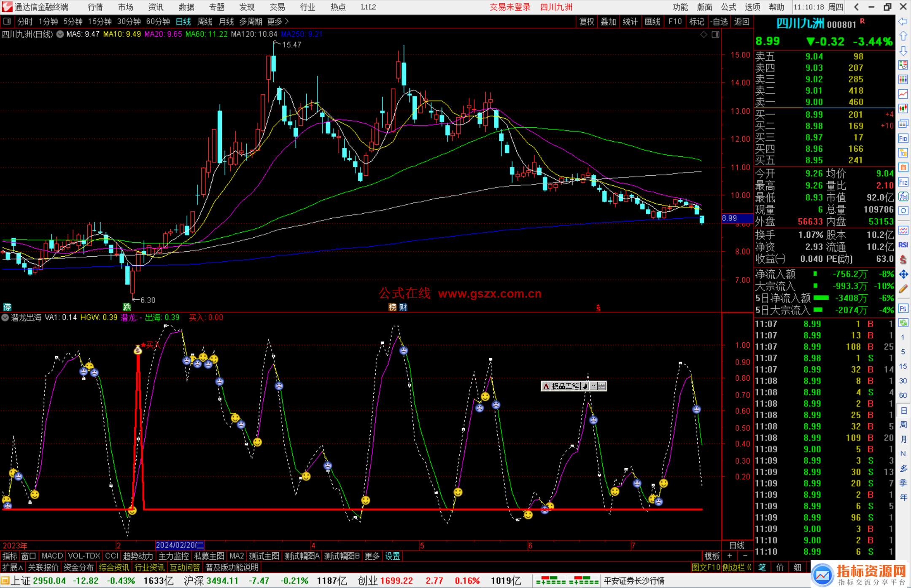Click the 统计 button
The height and width of the screenshot is (588, 911).
coord(630,21)
